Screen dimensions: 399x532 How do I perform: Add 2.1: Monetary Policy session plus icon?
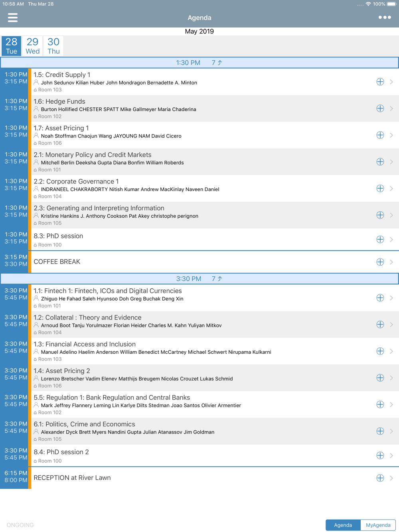[380, 162]
